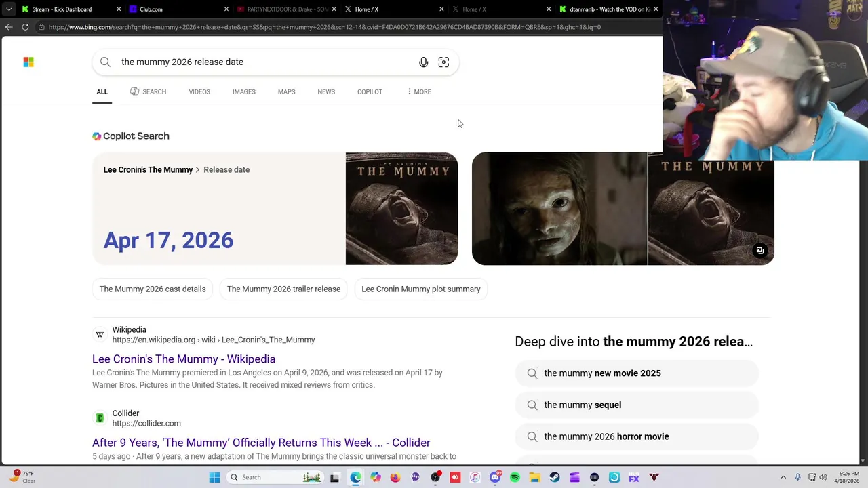Click the Apr 17, 2026 answer text
This screenshot has height=488, width=868.
[x=168, y=241]
